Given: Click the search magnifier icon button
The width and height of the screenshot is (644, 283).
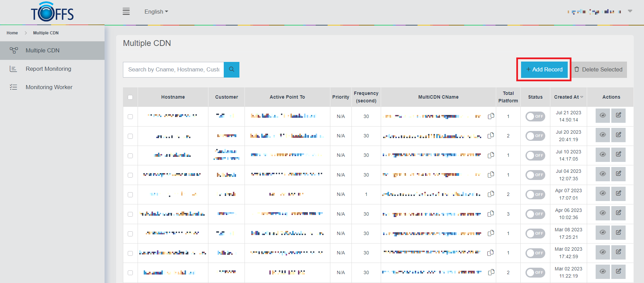Looking at the screenshot, I should 232,69.
